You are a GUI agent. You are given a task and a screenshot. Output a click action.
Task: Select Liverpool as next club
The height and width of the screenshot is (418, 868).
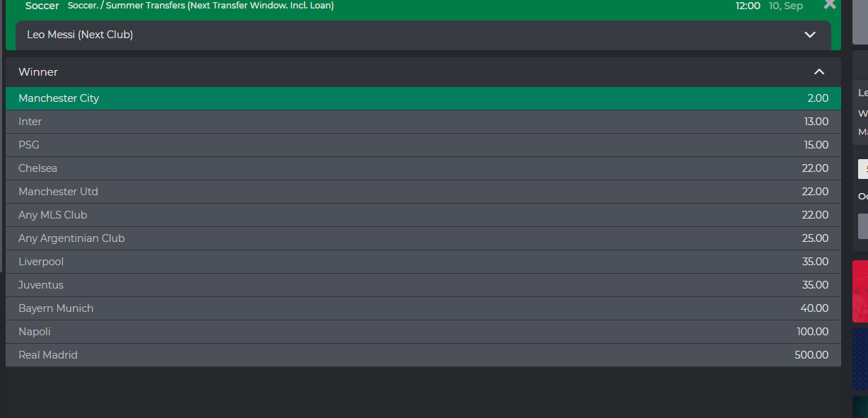(x=423, y=262)
